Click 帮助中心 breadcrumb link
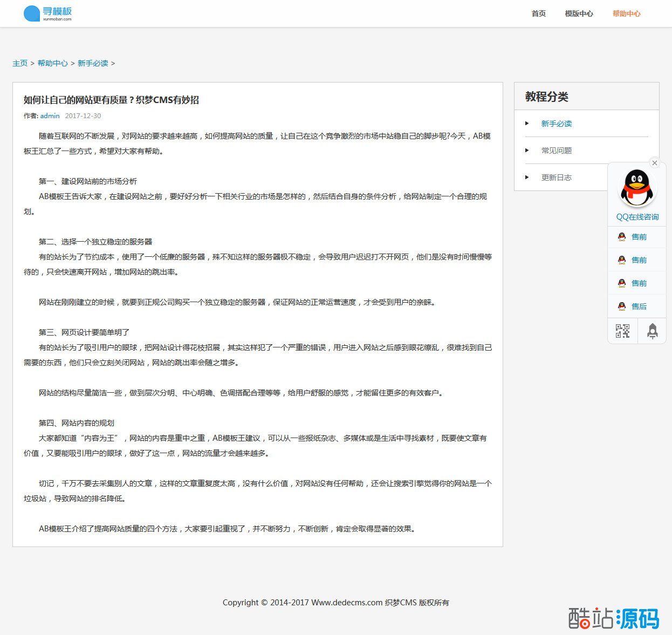 click(x=53, y=63)
